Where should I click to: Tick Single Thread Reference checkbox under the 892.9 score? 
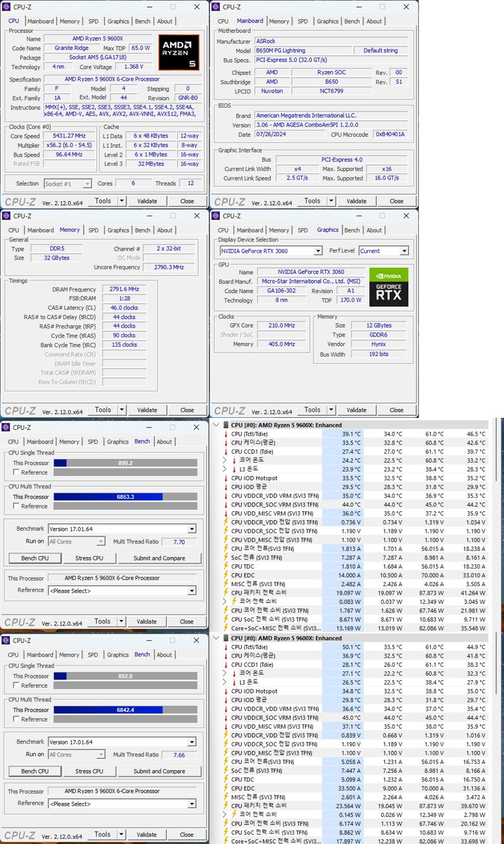click(16, 685)
